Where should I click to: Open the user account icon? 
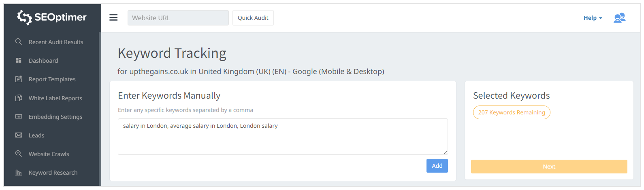[x=619, y=18]
